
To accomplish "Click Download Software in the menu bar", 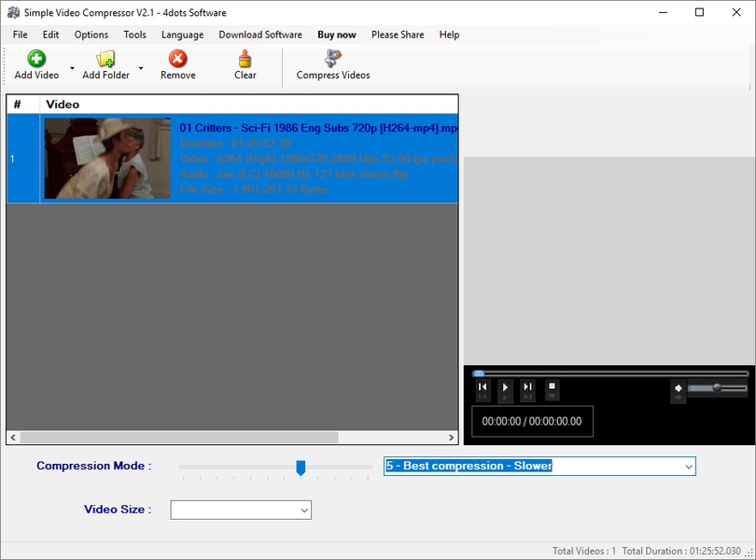I will pos(260,35).
